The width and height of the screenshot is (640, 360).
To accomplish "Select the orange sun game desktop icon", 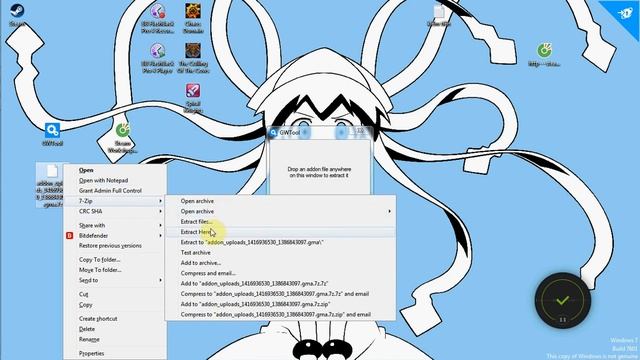I will click(193, 11).
